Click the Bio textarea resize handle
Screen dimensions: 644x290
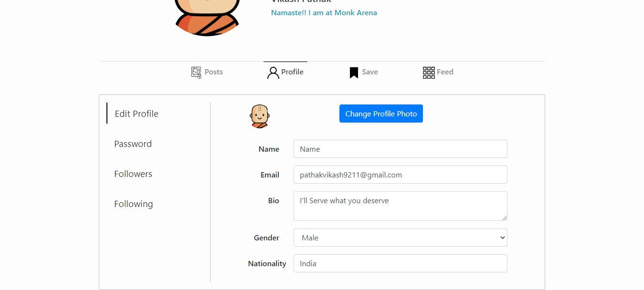pos(504,217)
